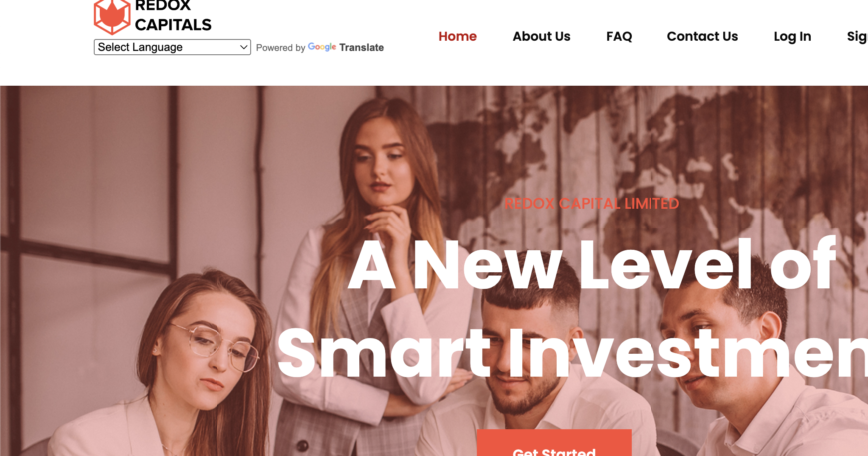
Task: Click the REDOX CAPITAL LIMITED subtitle
Action: click(592, 204)
